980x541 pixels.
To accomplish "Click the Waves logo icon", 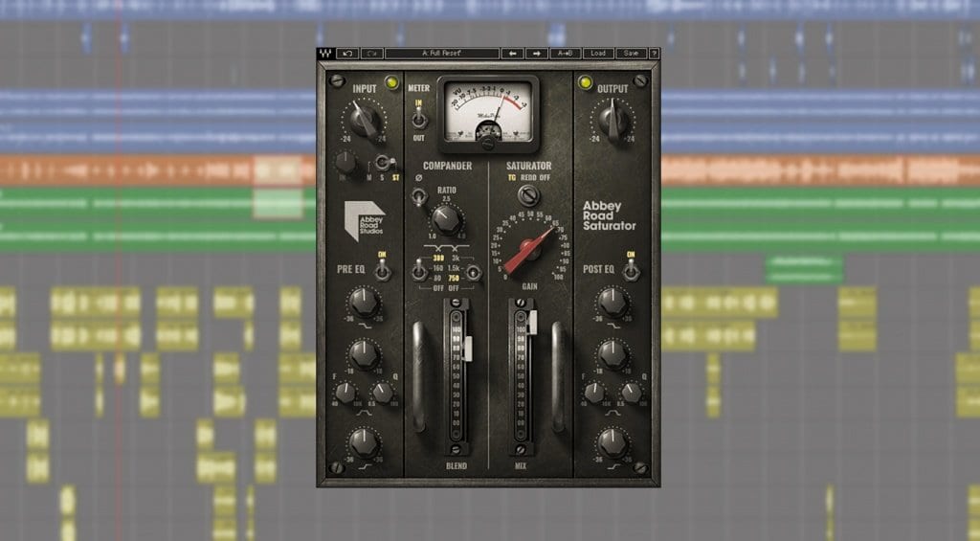I will coord(326,54).
